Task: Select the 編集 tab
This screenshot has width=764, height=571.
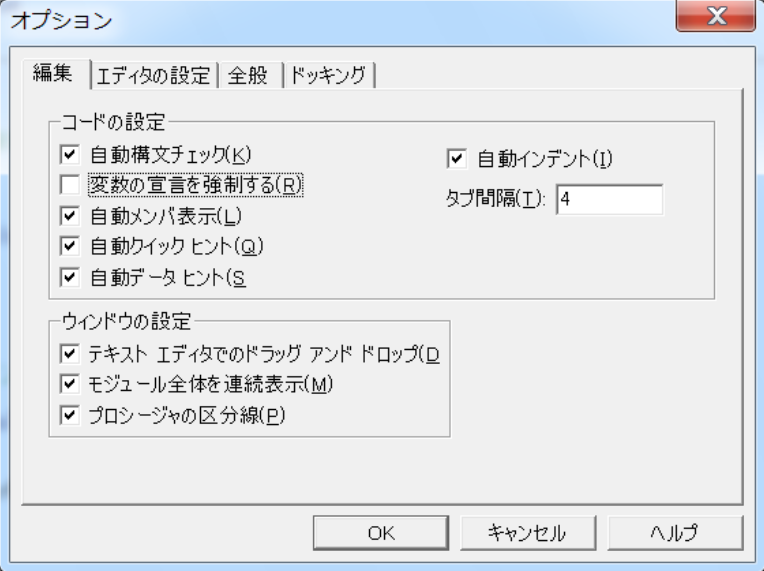Action: coord(52,74)
